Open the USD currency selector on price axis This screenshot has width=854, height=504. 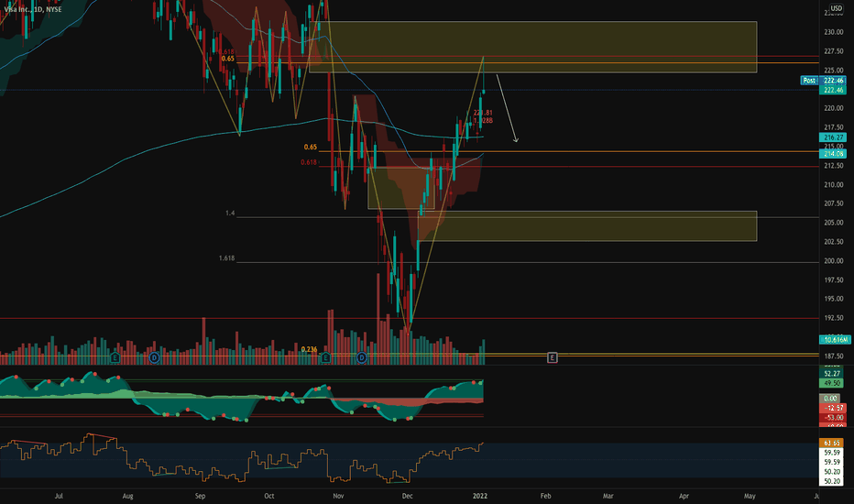(x=836, y=8)
